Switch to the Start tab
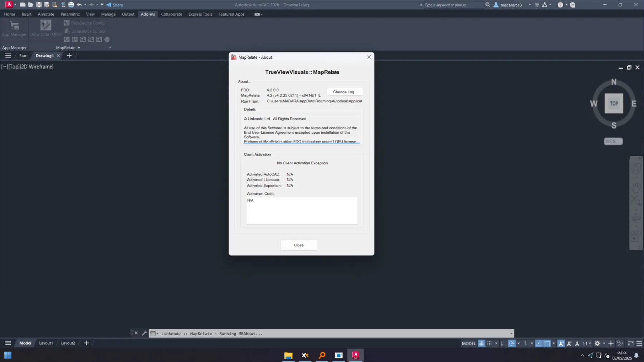This screenshot has width=644, height=362. point(23,56)
